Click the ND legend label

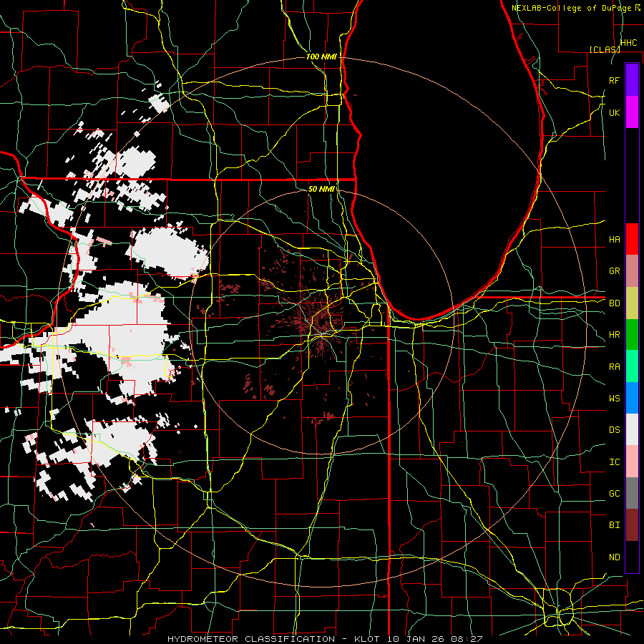tap(614, 557)
